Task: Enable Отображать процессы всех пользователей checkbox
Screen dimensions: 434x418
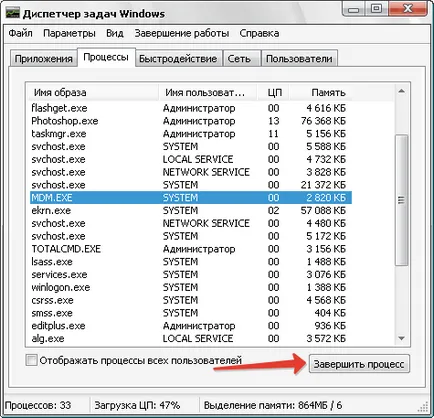Action: coord(31,360)
